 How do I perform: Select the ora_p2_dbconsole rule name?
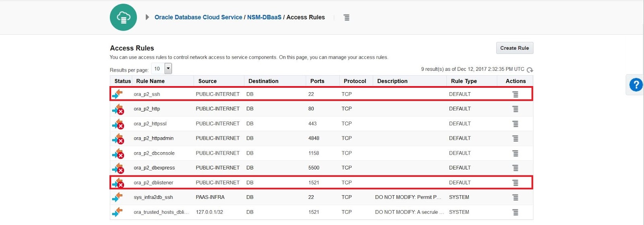point(154,153)
